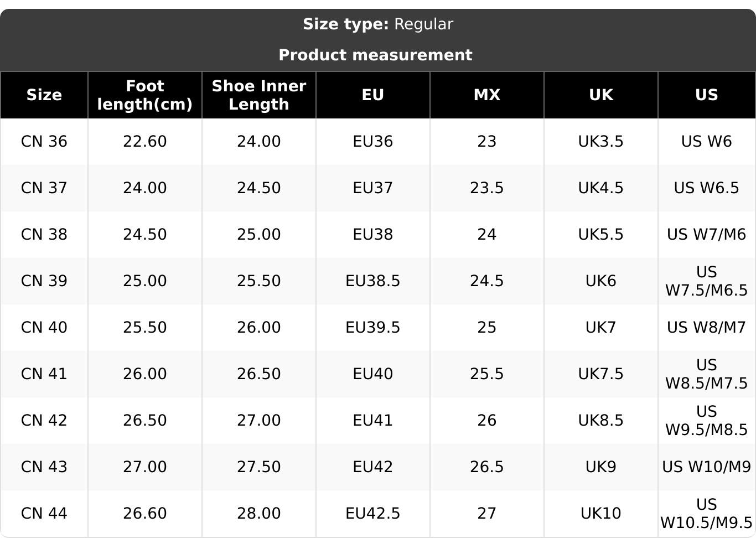Click the US W8/M7 cell
Image resolution: width=756 pixels, height=538 pixels.
tap(707, 328)
